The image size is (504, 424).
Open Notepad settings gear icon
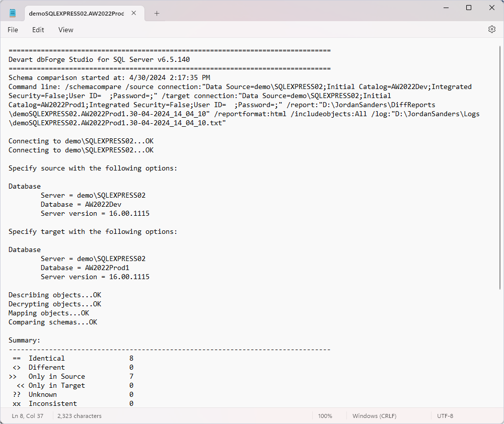click(x=491, y=29)
